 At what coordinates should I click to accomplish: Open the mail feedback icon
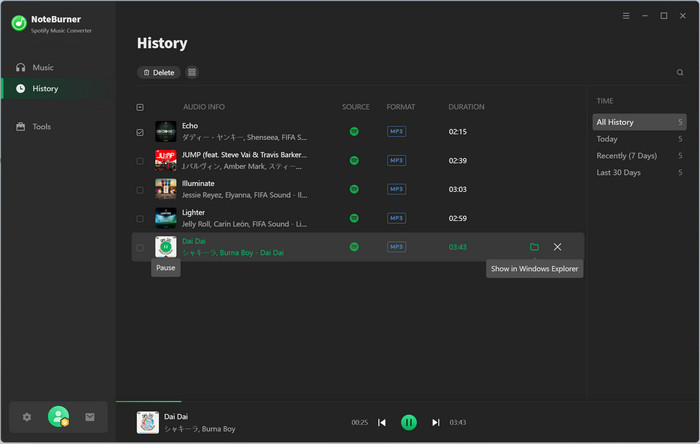click(90, 417)
